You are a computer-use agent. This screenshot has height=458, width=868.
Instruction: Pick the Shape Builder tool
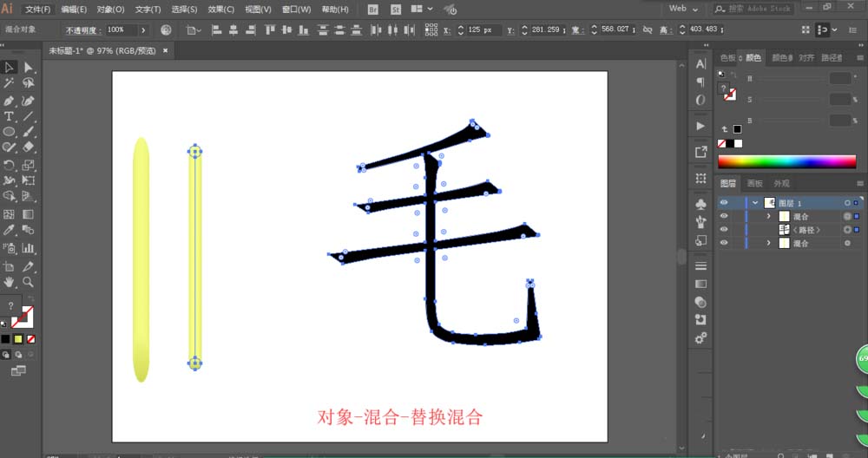pyautogui.click(x=9, y=196)
